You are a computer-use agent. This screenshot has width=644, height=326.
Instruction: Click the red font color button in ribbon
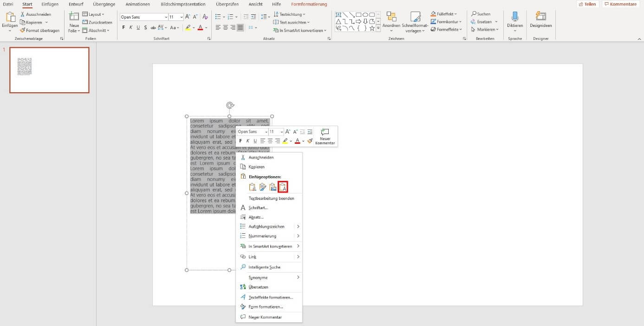200,28
